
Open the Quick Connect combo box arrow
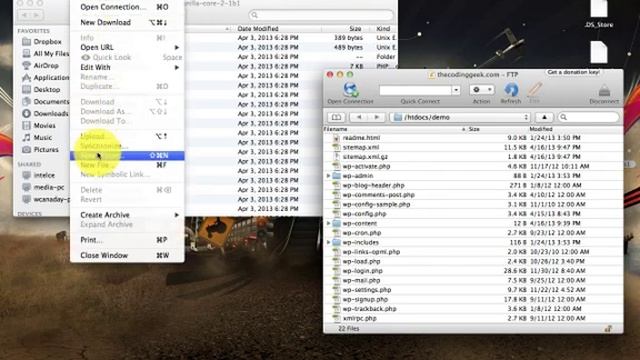(x=456, y=90)
